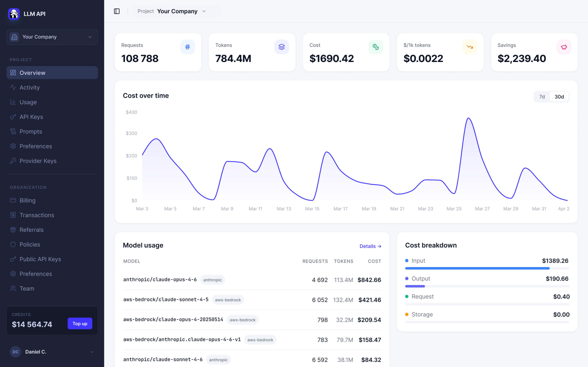Go to Provider Keys section
The height and width of the screenshot is (367, 588).
pos(38,161)
